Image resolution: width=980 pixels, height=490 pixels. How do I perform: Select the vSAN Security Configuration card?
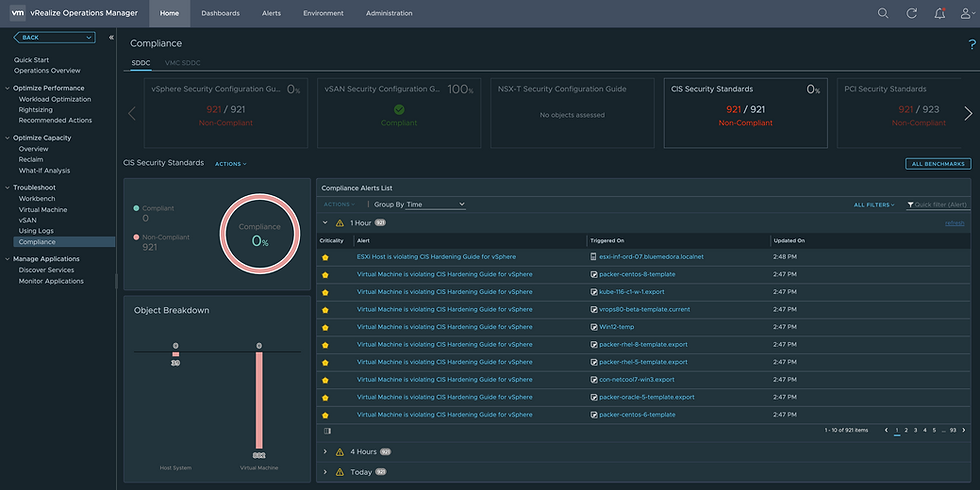pos(399,113)
